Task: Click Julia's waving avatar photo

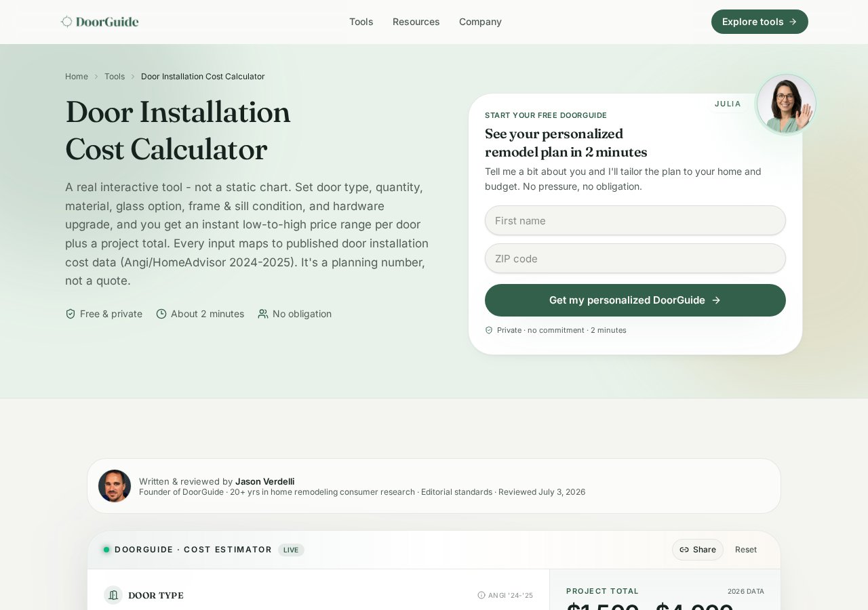Action: (x=787, y=104)
